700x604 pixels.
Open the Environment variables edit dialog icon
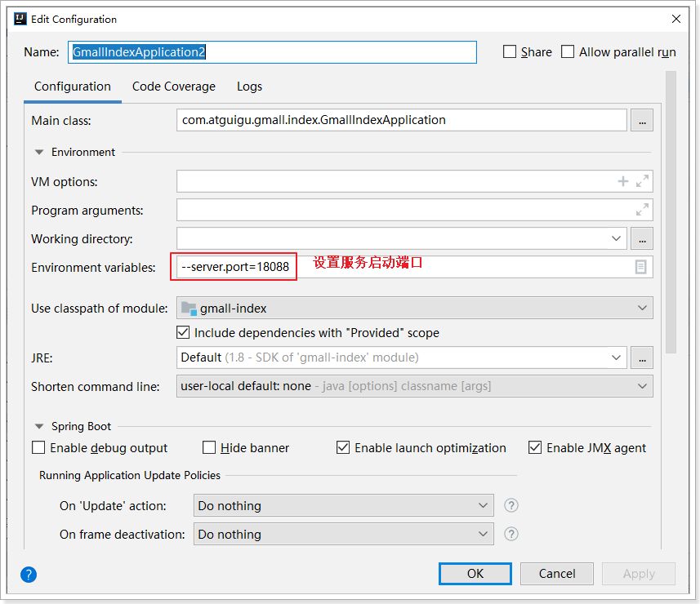(x=640, y=267)
